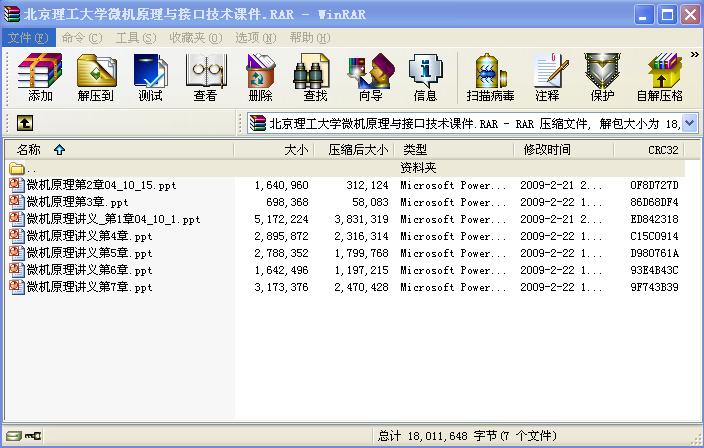
Task: Click size value 5,172,224
Action: (x=282, y=219)
